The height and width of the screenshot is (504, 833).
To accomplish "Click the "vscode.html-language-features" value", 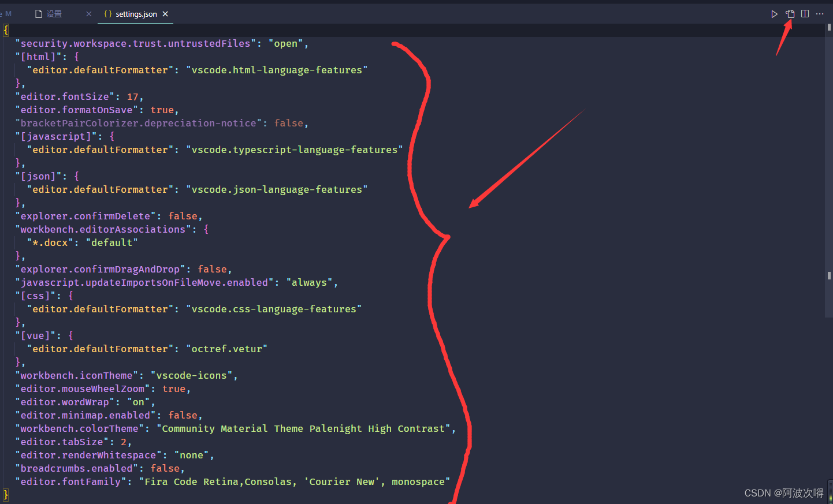I will pyautogui.click(x=277, y=70).
